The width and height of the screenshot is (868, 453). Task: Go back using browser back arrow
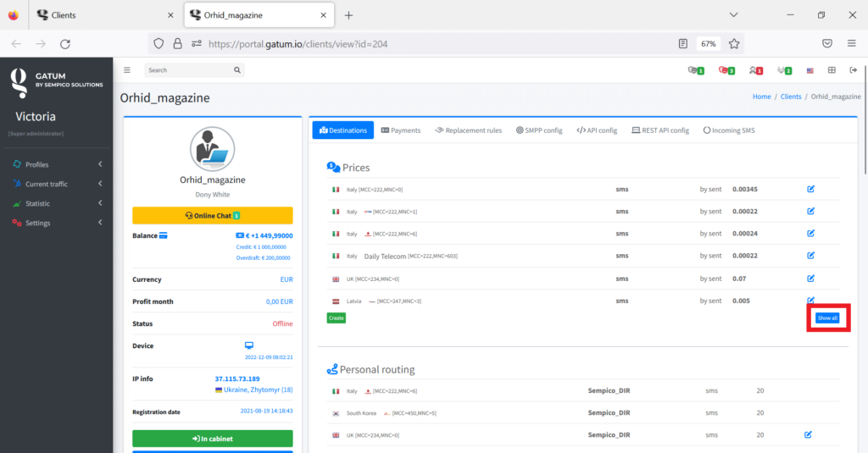16,44
